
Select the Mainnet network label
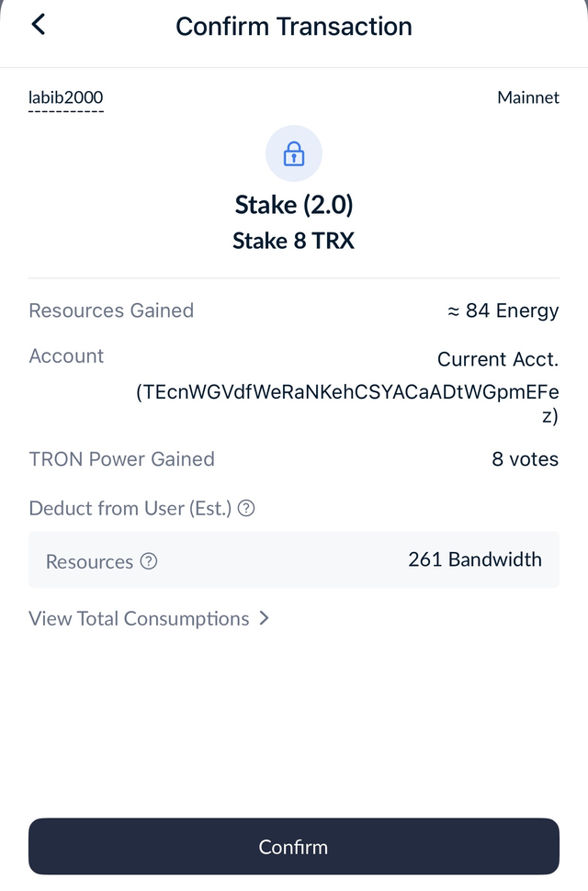click(x=527, y=96)
